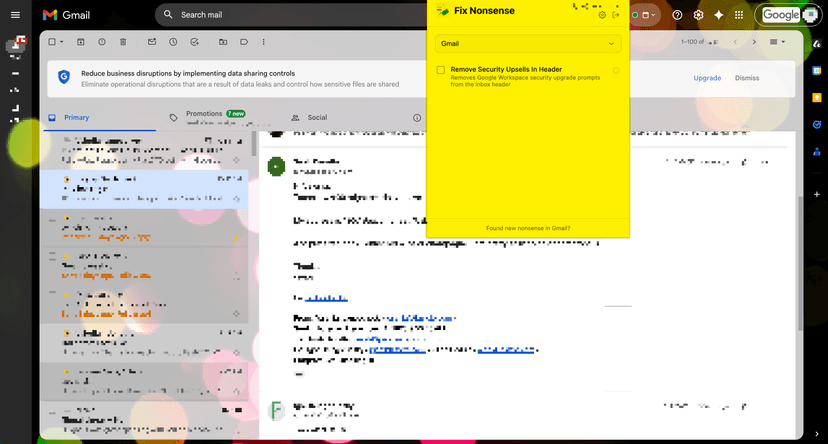Click the message list scrollbar

click(254, 144)
